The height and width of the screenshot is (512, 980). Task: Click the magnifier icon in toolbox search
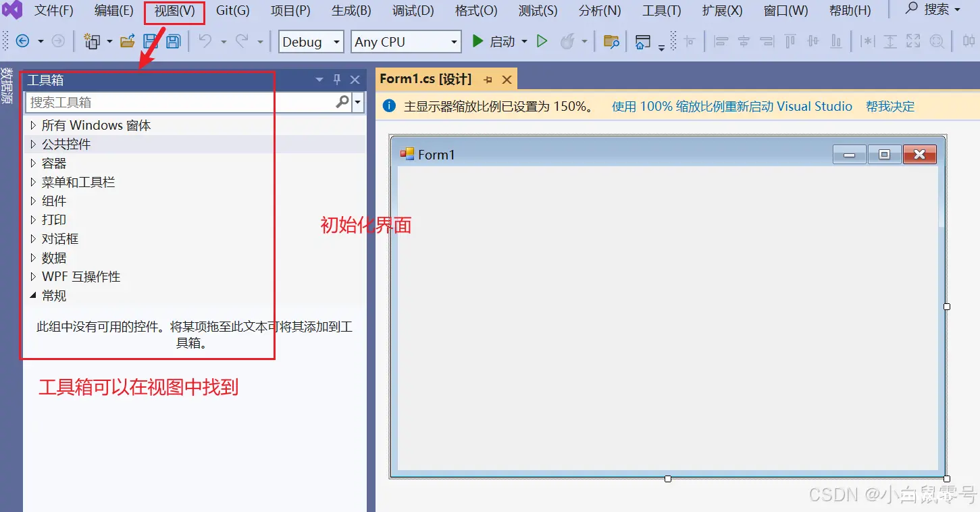(x=342, y=102)
